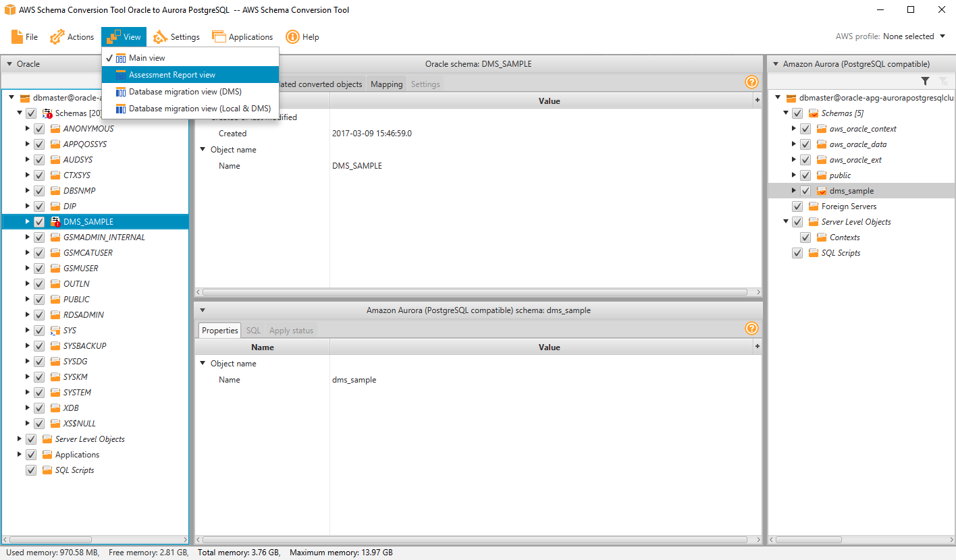Image resolution: width=956 pixels, height=560 pixels.
Task: Toggle the Oracle Applications checkbox
Action: (x=31, y=455)
